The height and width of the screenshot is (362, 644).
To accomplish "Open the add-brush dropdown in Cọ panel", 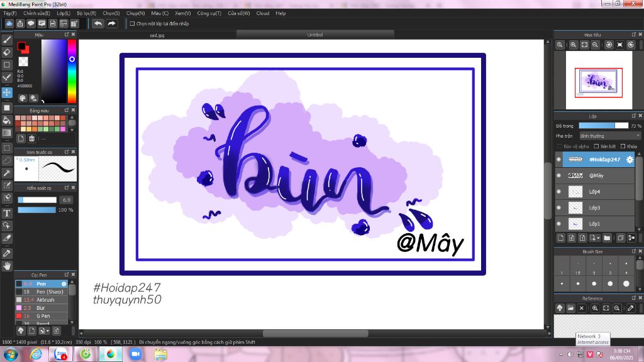I will tap(43, 331).
